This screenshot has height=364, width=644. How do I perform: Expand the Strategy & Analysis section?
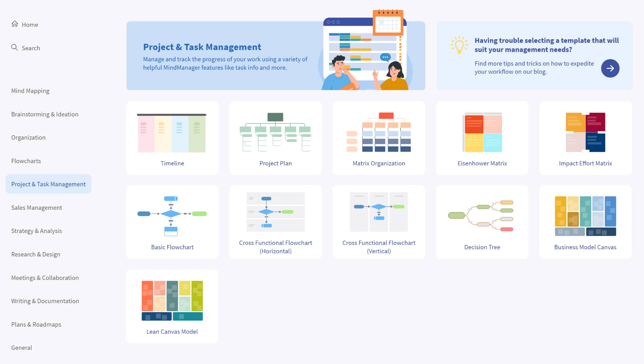(x=37, y=230)
